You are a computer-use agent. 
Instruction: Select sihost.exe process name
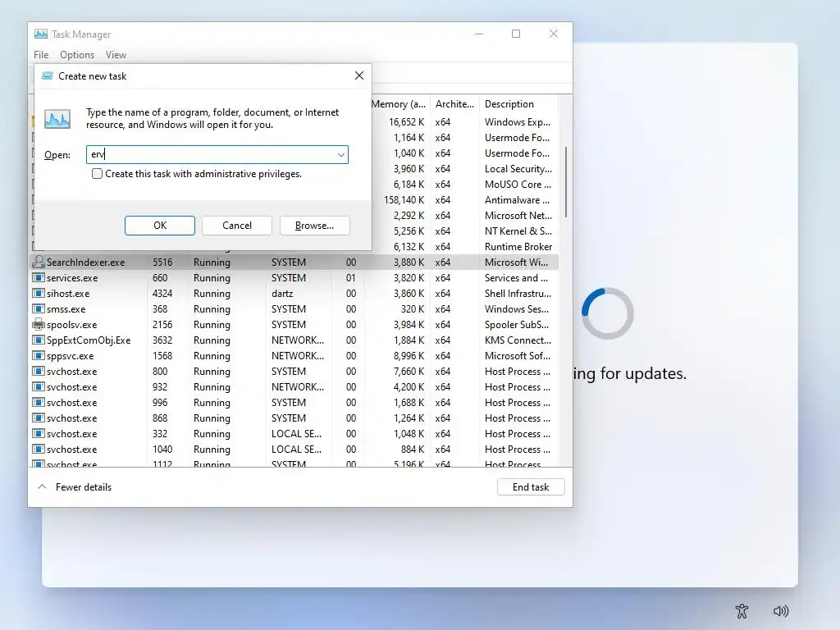(68, 293)
